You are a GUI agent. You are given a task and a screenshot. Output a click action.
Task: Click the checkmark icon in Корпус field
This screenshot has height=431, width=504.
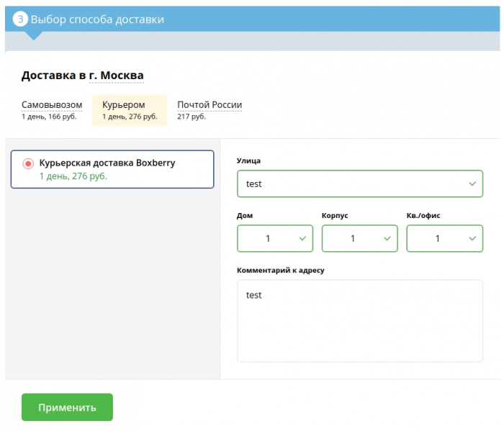(x=387, y=238)
